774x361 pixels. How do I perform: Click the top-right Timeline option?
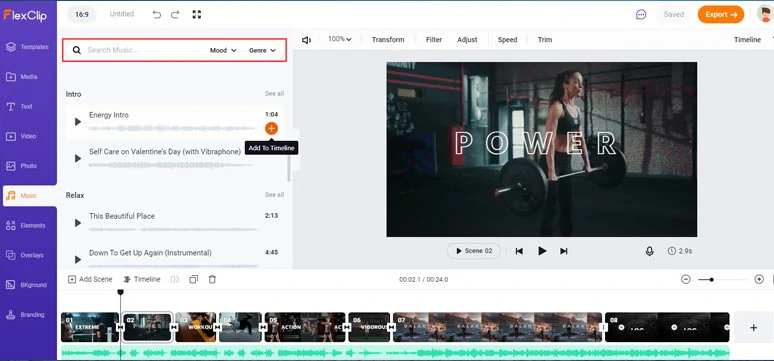point(747,40)
